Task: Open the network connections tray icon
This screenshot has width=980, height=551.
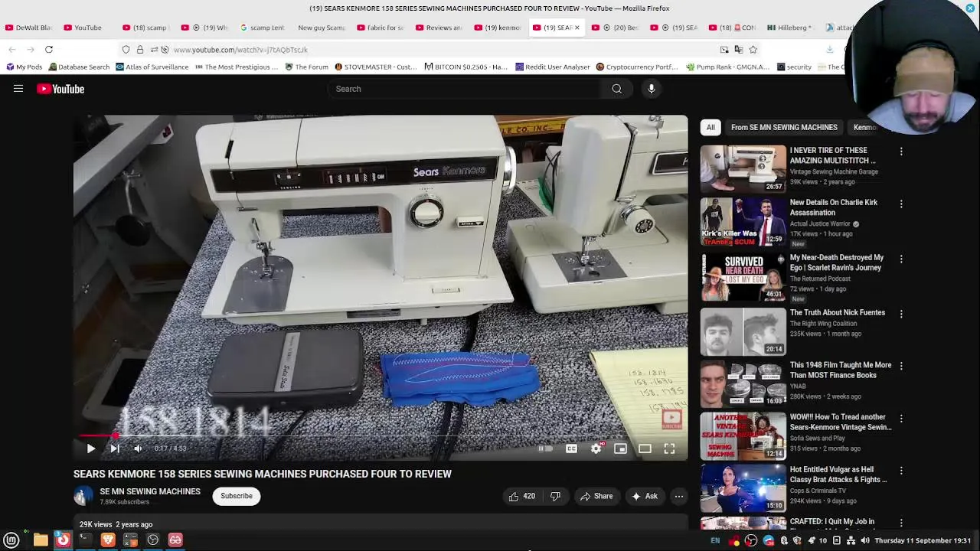Action: [850, 540]
